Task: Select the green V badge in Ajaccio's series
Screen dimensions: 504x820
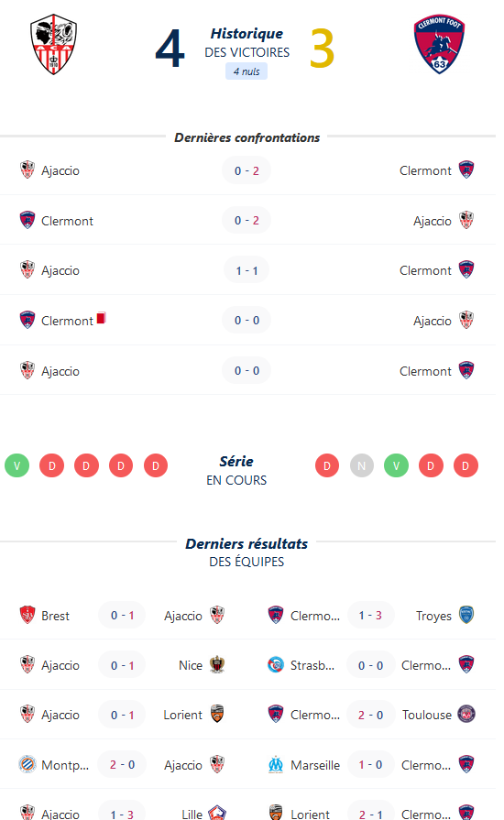Action: (17, 465)
